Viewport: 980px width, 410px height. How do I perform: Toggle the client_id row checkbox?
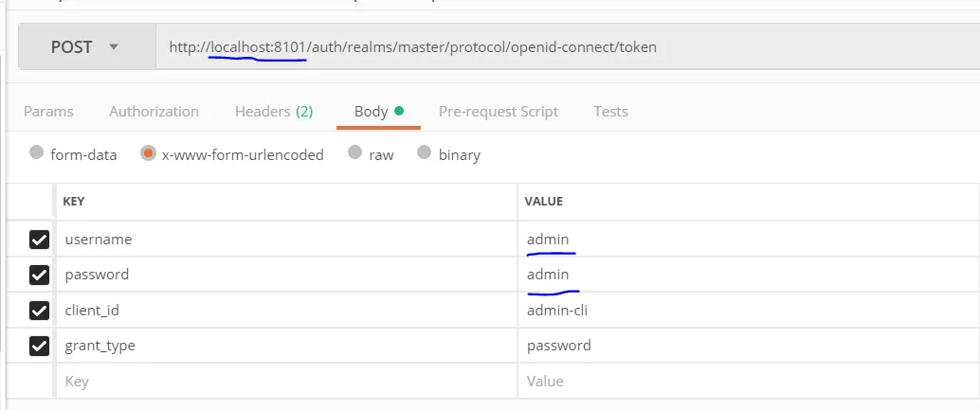[39, 311]
